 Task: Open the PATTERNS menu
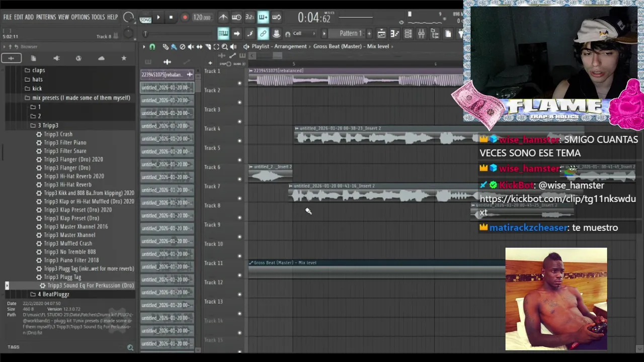(46, 17)
